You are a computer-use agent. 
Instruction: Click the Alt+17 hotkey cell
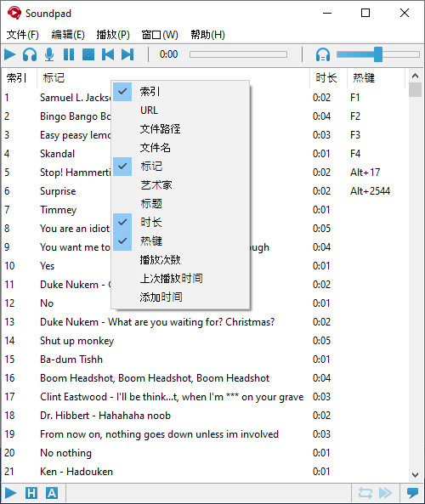pyautogui.click(x=365, y=173)
